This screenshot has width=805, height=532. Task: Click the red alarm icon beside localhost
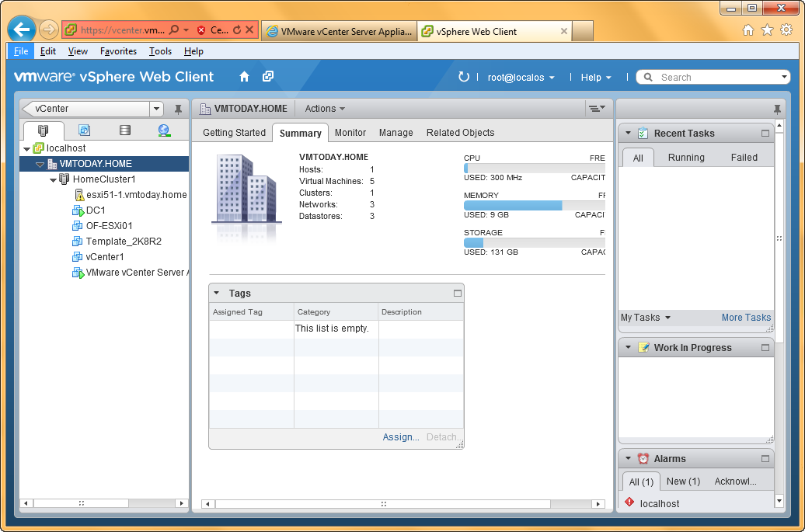(629, 502)
